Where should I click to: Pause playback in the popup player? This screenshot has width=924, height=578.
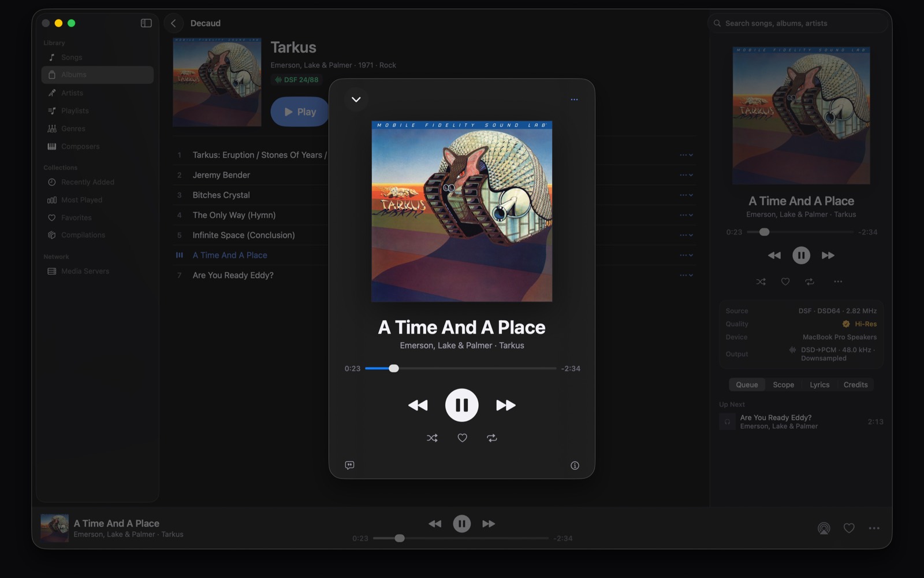point(462,405)
